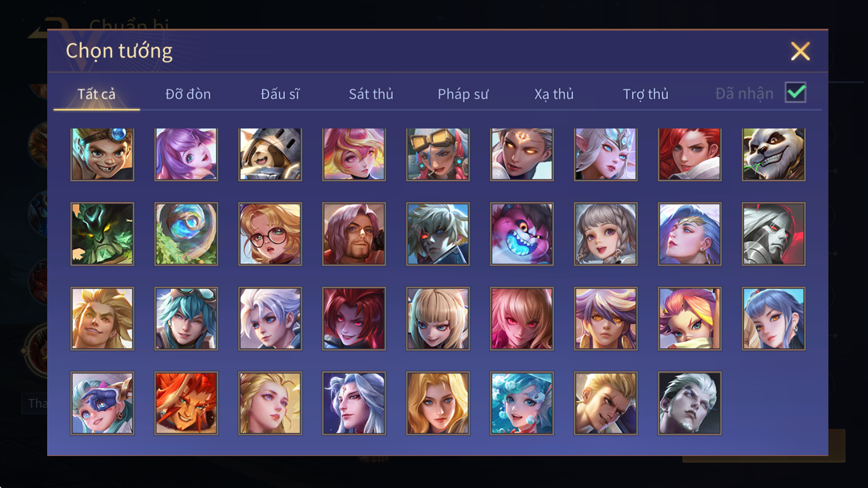Open the Xạ thủ tab
868x488 pixels.
click(554, 94)
